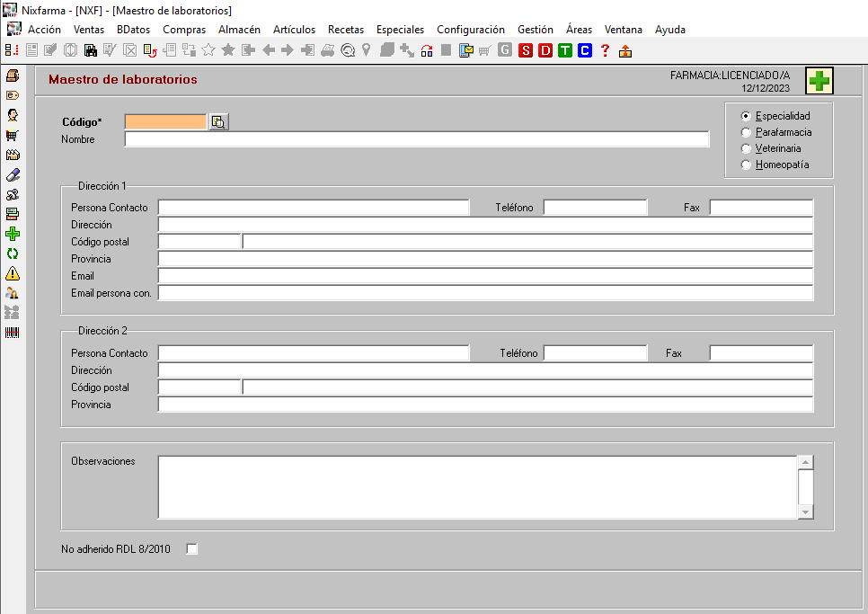Open the Almacén menu
Screen dimensions: 868x614
tap(239, 30)
